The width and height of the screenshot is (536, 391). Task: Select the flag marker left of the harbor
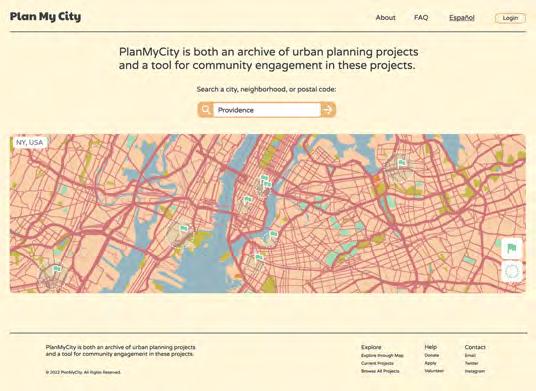(184, 228)
